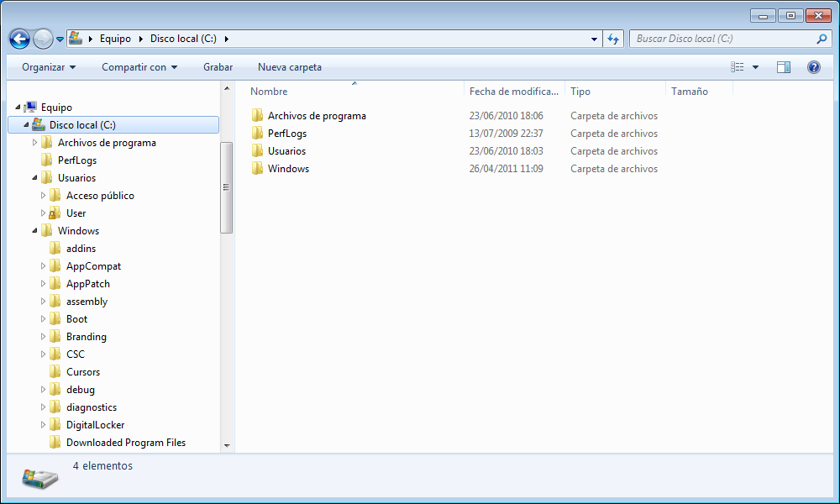Click the navigation pane scroll down arrow
The image size is (840, 504).
(x=227, y=445)
